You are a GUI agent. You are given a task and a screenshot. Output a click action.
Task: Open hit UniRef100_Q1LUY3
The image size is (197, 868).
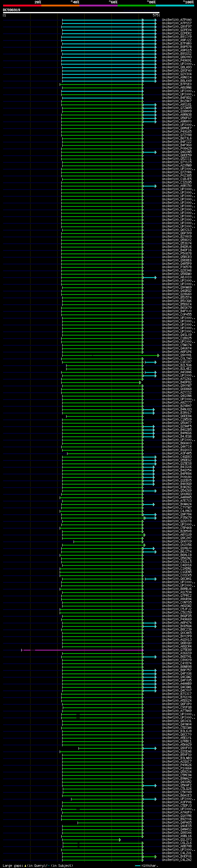(177, 839)
